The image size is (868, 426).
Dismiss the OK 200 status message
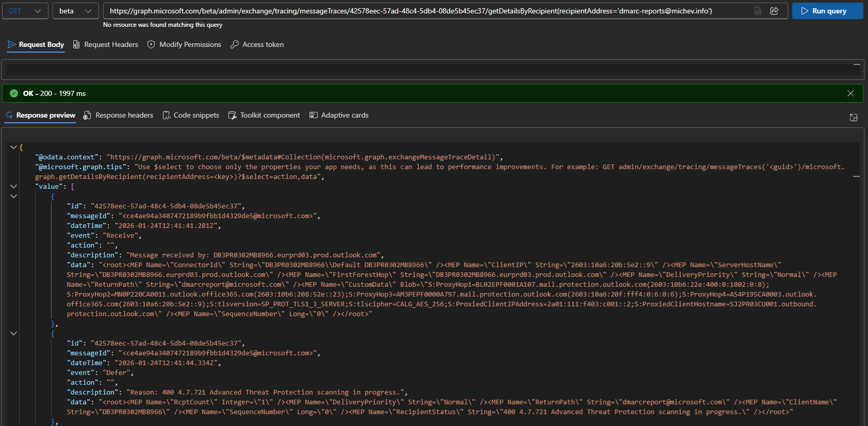850,93
